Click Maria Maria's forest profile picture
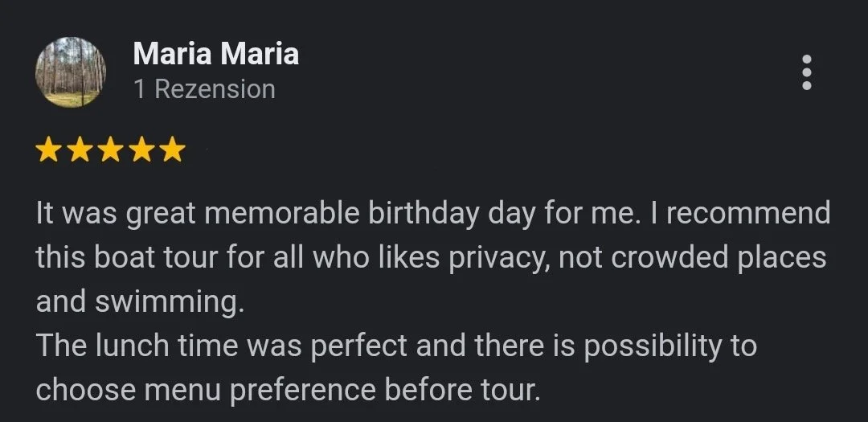Screen dimensions: 868x422 (71, 72)
